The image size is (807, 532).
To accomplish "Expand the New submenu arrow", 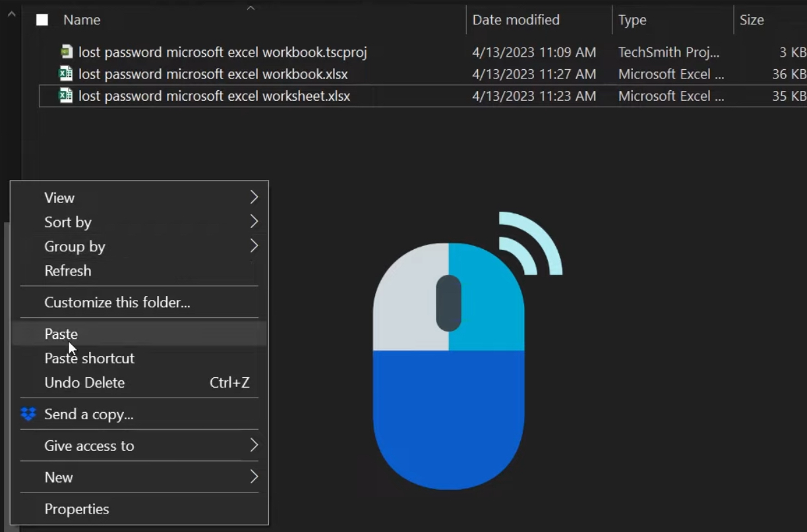I will tap(254, 477).
